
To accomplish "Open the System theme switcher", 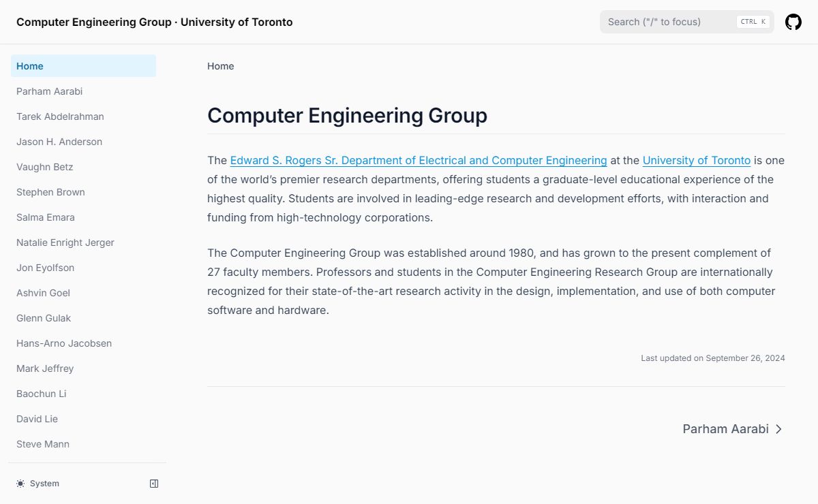I will point(38,484).
